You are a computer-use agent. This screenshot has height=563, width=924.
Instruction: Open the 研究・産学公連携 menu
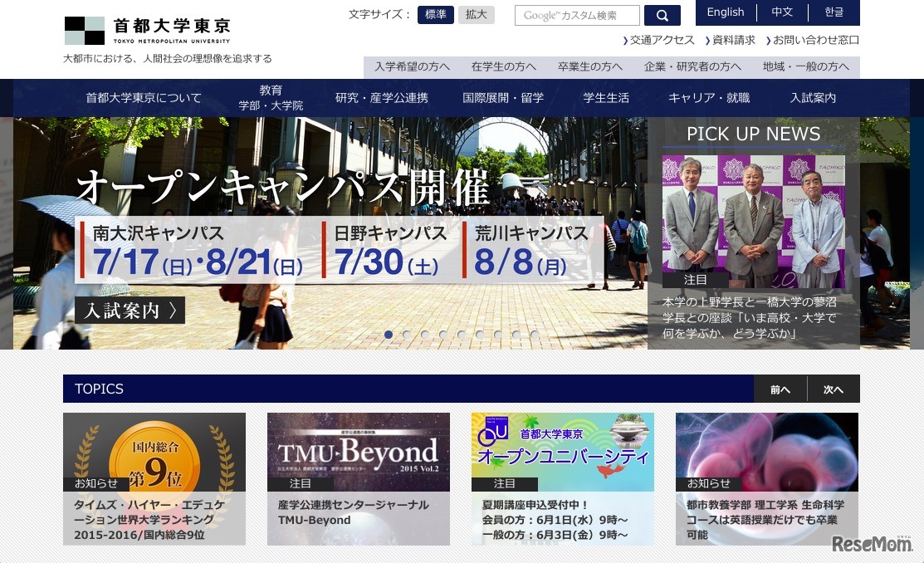point(382,98)
